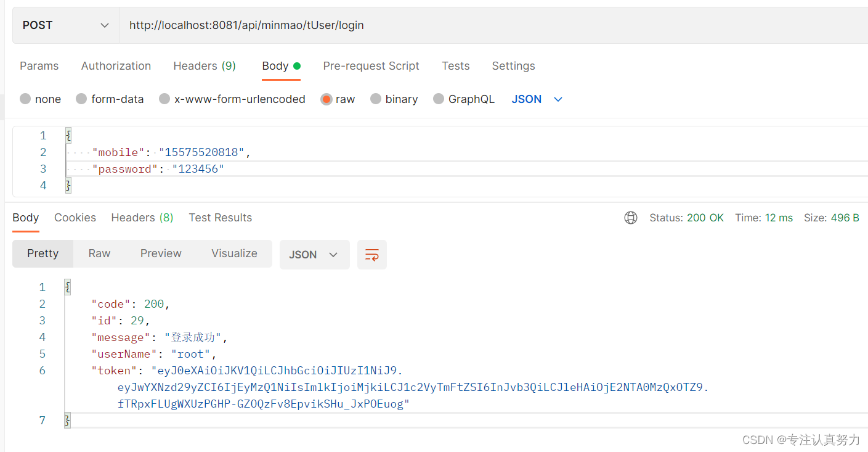
Task: Click the Size: 496 B indicator
Action: click(x=832, y=218)
